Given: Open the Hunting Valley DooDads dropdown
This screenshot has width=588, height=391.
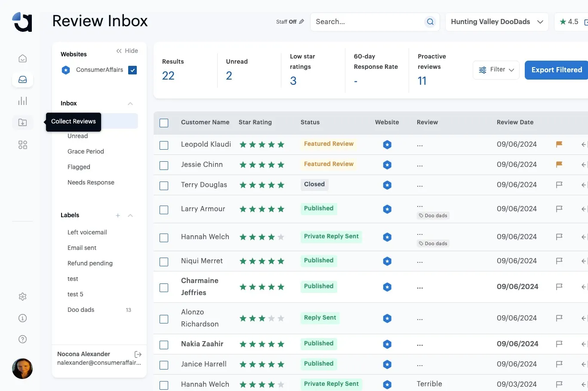Looking at the screenshot, I should point(497,22).
